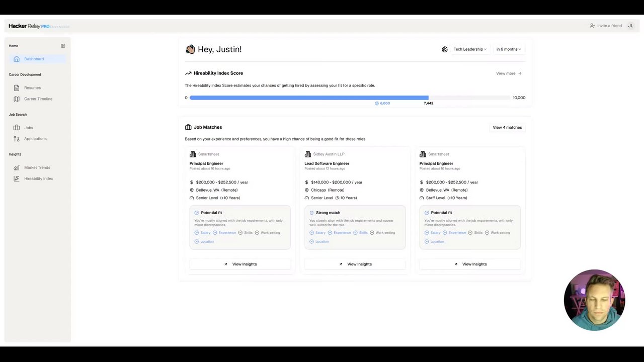The image size is (644, 362).
Task: Open the in 6 months dropdown
Action: (x=509, y=49)
